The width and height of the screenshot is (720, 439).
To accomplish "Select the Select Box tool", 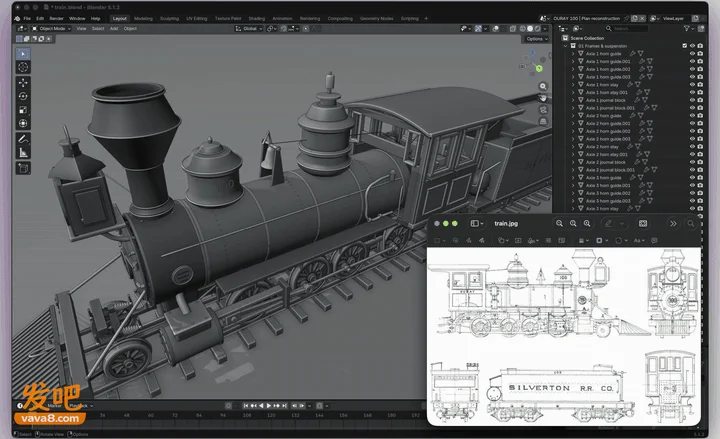I will coord(23,54).
